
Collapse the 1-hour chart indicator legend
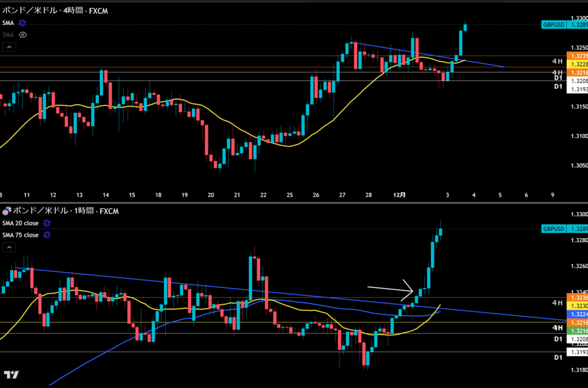[x=9, y=247]
